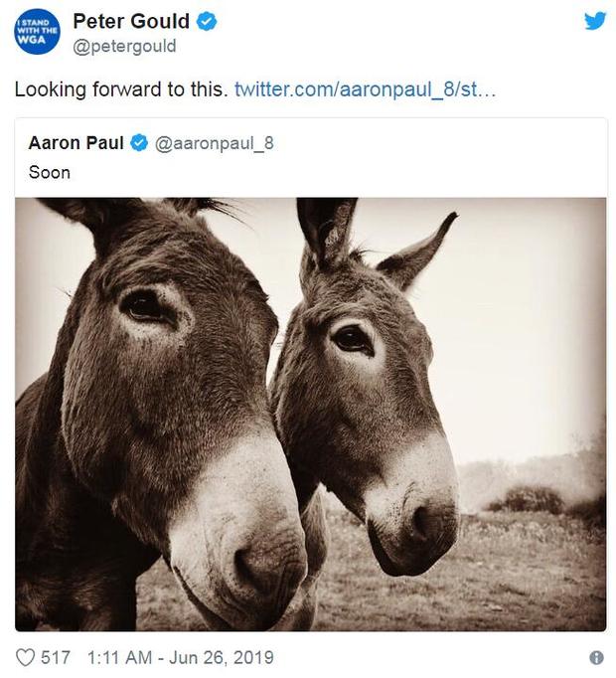Click the 517 likes count
Image resolution: width=616 pixels, height=678 pixels.
pyautogui.click(x=57, y=657)
